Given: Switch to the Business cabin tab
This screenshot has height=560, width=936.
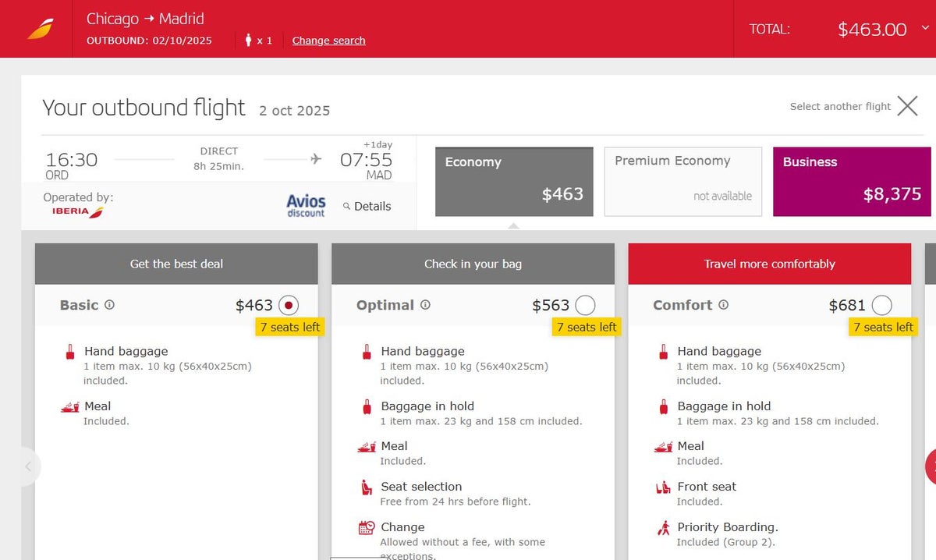Looking at the screenshot, I should tap(852, 182).
